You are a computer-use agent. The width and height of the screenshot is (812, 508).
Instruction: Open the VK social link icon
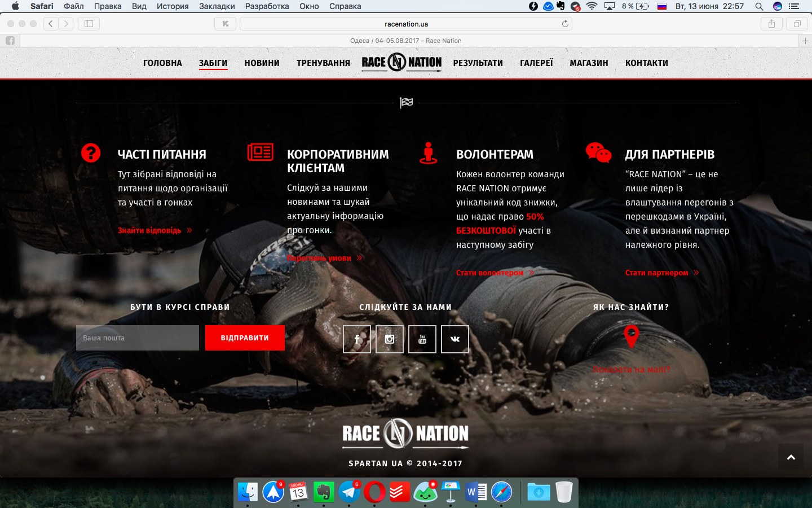point(455,339)
